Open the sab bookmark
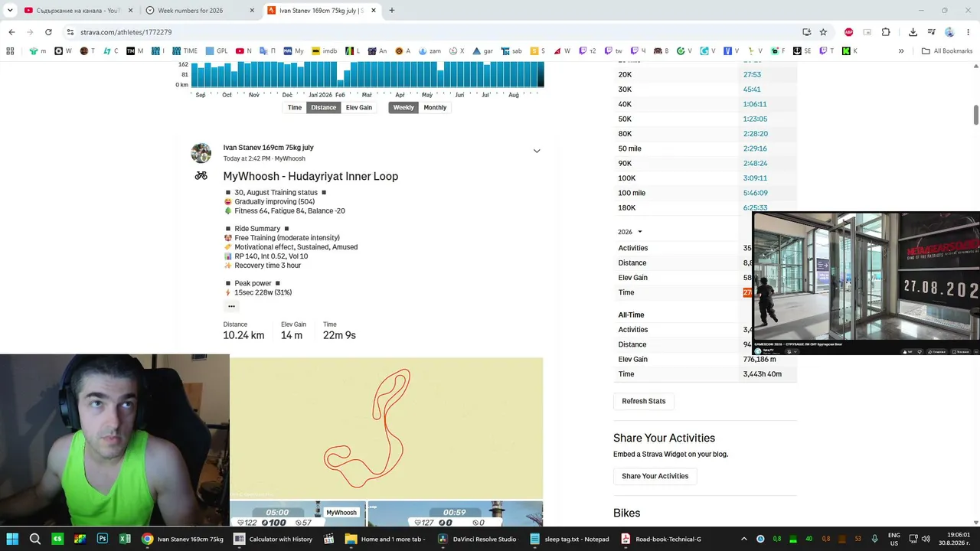 point(511,51)
